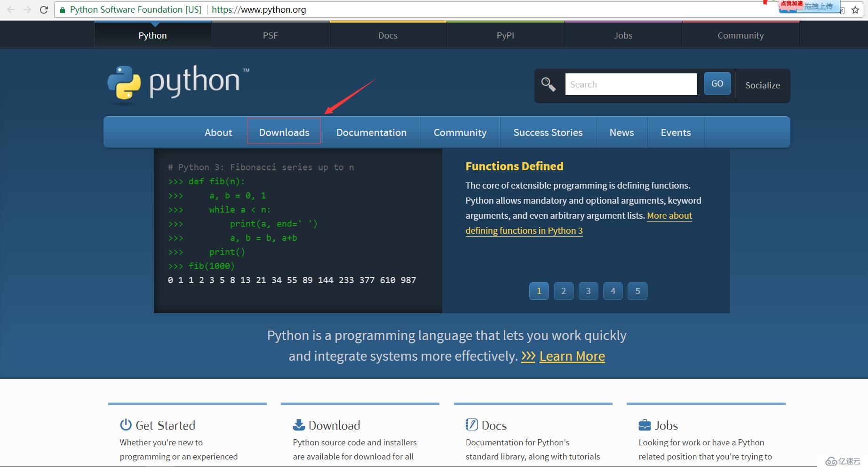Screen dimensions: 868x467
Task: Click into the Search input field
Action: pyautogui.click(x=631, y=84)
